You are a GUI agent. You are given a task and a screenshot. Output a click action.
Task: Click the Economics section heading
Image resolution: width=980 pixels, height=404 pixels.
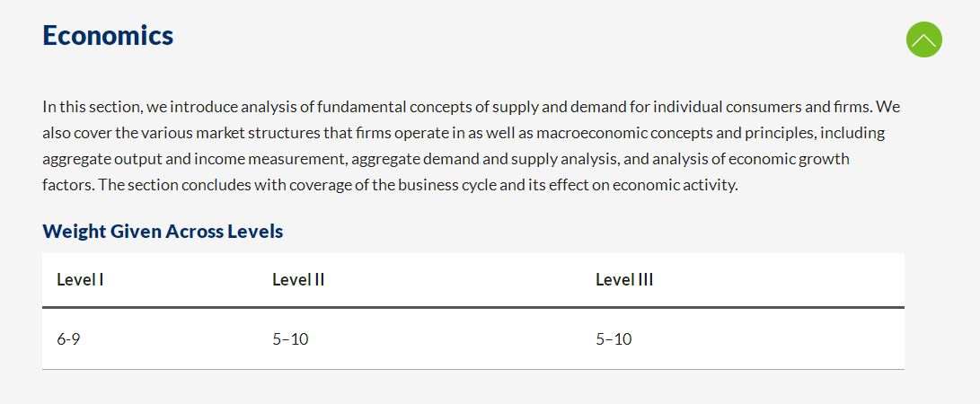coord(108,35)
